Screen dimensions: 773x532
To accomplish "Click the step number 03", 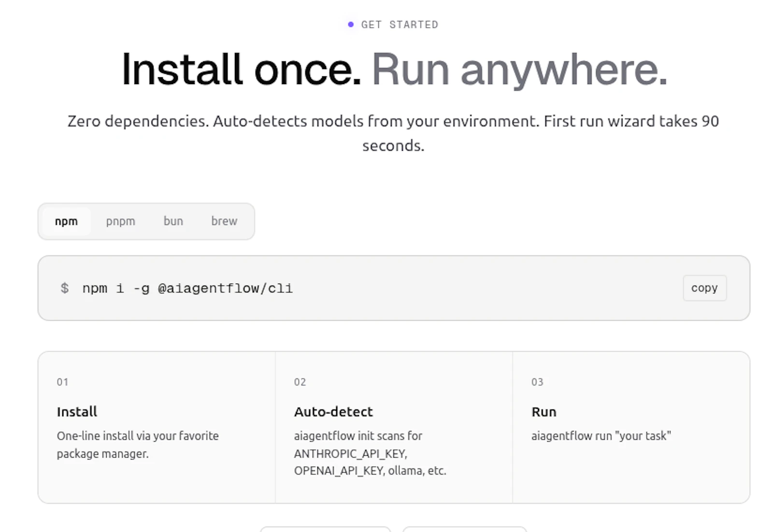I will point(537,382).
